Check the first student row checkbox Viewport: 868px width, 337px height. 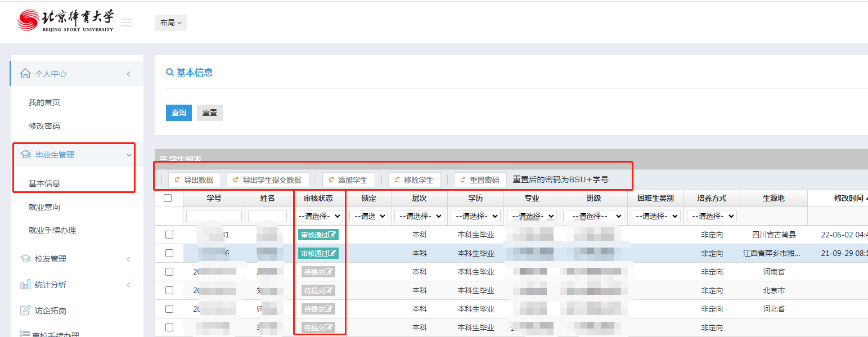(x=169, y=235)
